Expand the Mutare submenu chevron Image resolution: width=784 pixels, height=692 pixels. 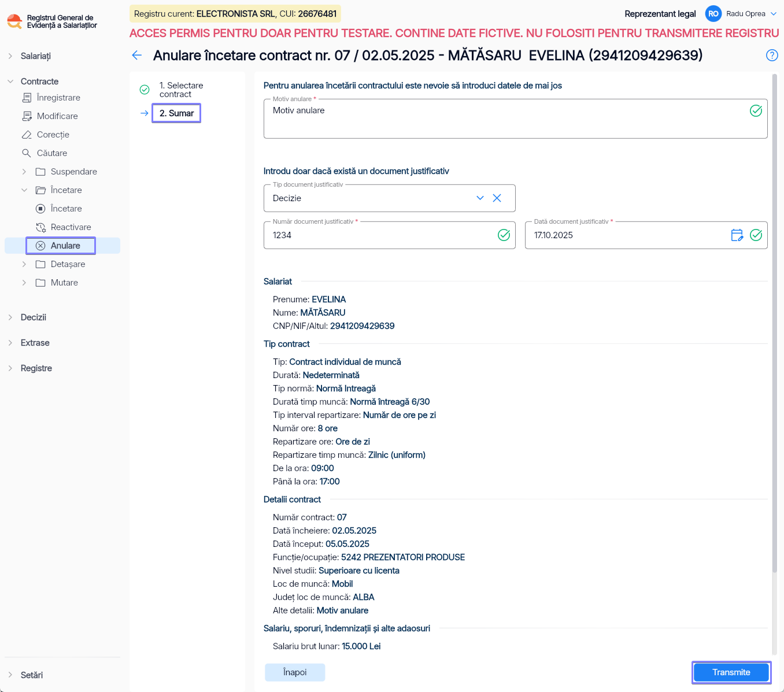pyautogui.click(x=24, y=283)
